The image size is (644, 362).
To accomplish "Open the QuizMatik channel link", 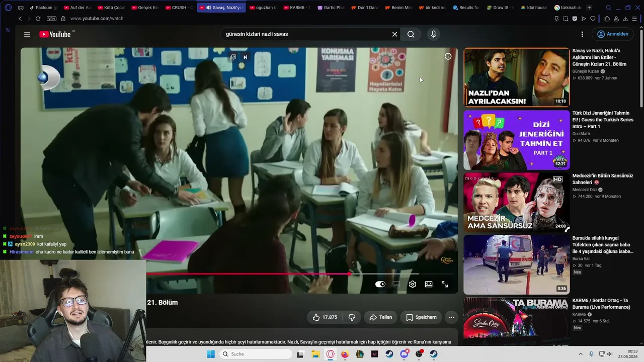I will pyautogui.click(x=582, y=134).
